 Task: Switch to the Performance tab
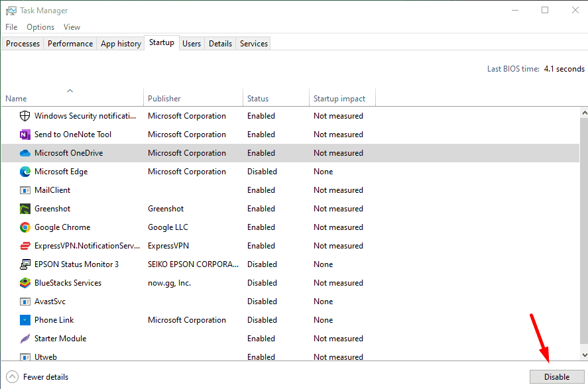tap(70, 44)
